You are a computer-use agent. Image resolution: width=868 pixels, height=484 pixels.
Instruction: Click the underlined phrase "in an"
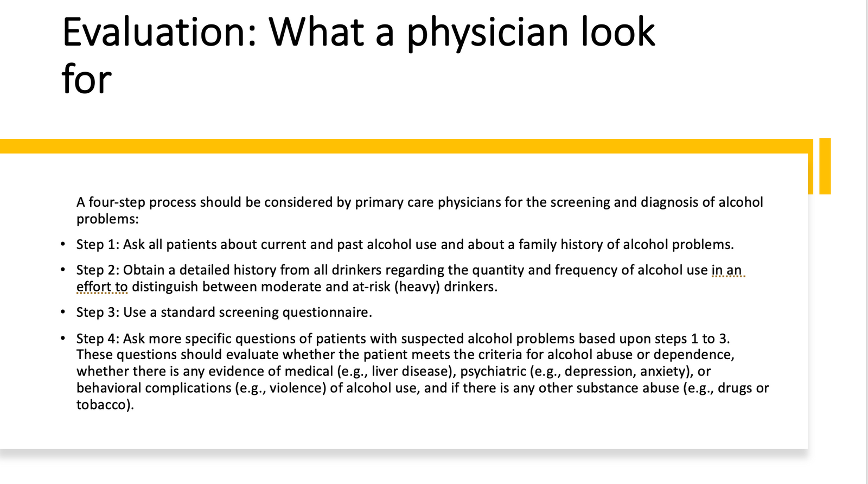pos(726,270)
